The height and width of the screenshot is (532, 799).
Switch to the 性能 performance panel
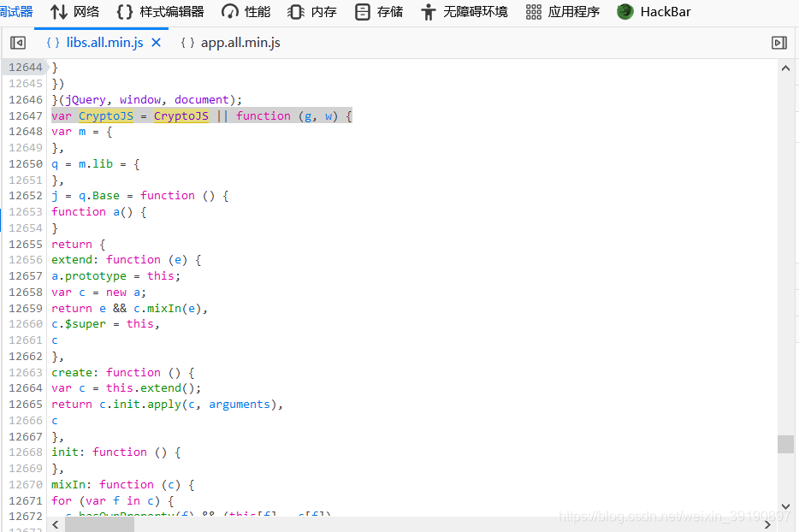click(x=246, y=12)
